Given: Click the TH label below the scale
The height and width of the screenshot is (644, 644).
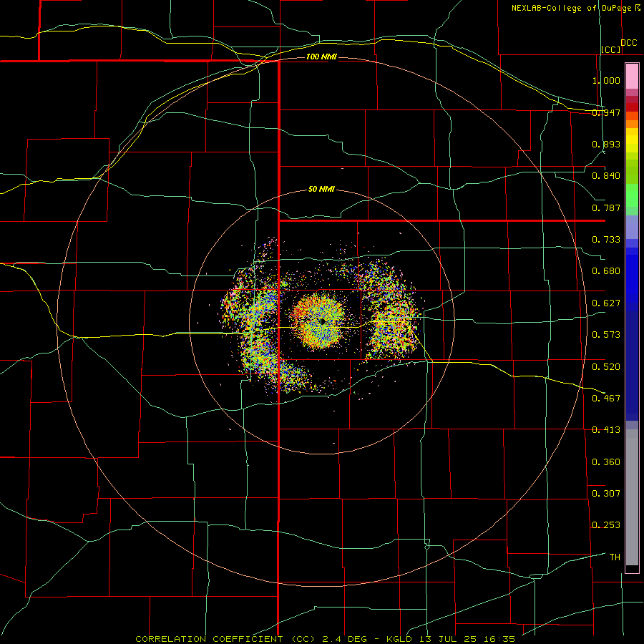Looking at the screenshot, I should (x=615, y=557).
